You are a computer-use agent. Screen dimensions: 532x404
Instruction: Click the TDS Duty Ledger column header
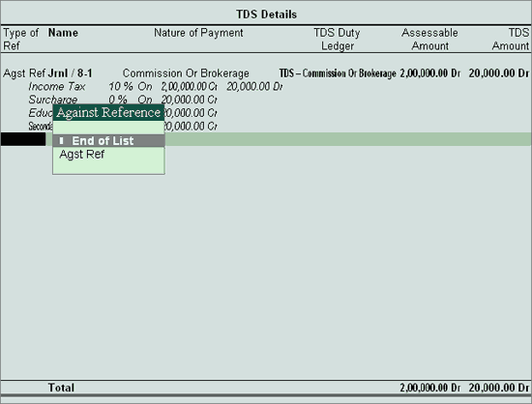point(337,40)
